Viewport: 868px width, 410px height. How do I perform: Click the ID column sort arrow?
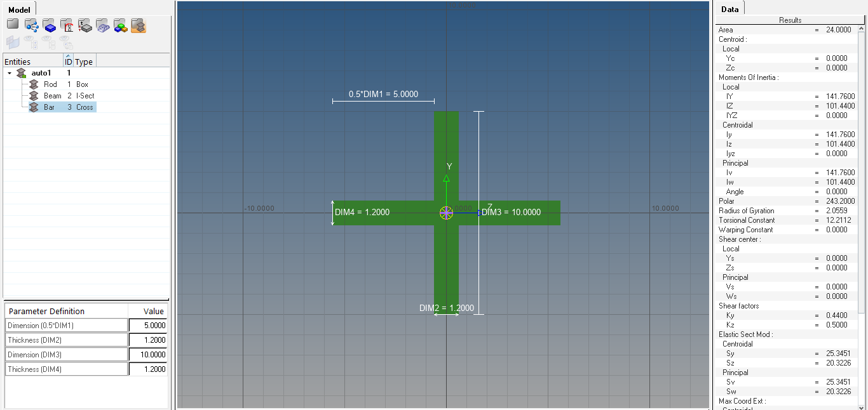68,57
